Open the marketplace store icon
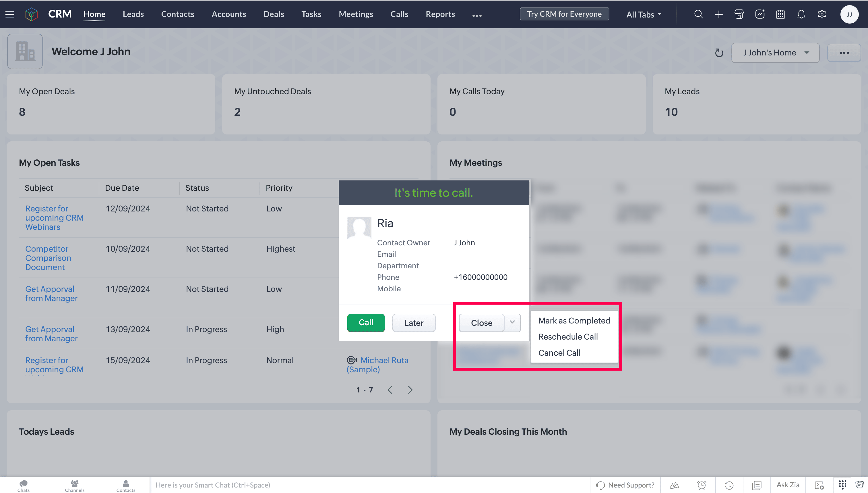868x493 pixels. pos(739,14)
